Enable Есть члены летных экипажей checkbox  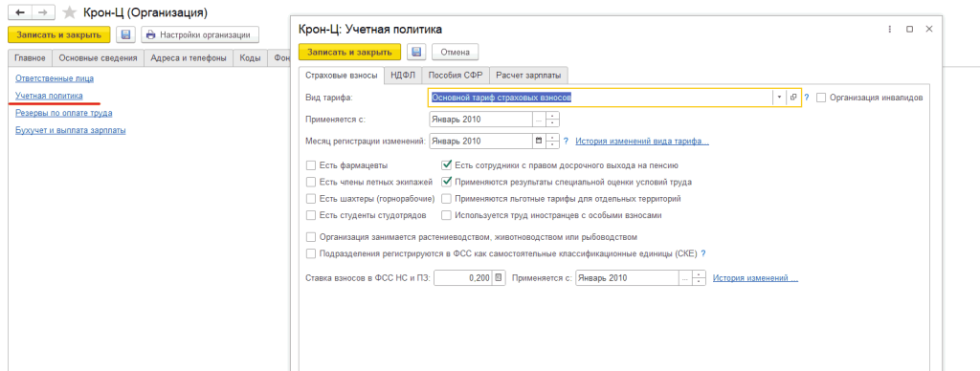click(x=311, y=183)
